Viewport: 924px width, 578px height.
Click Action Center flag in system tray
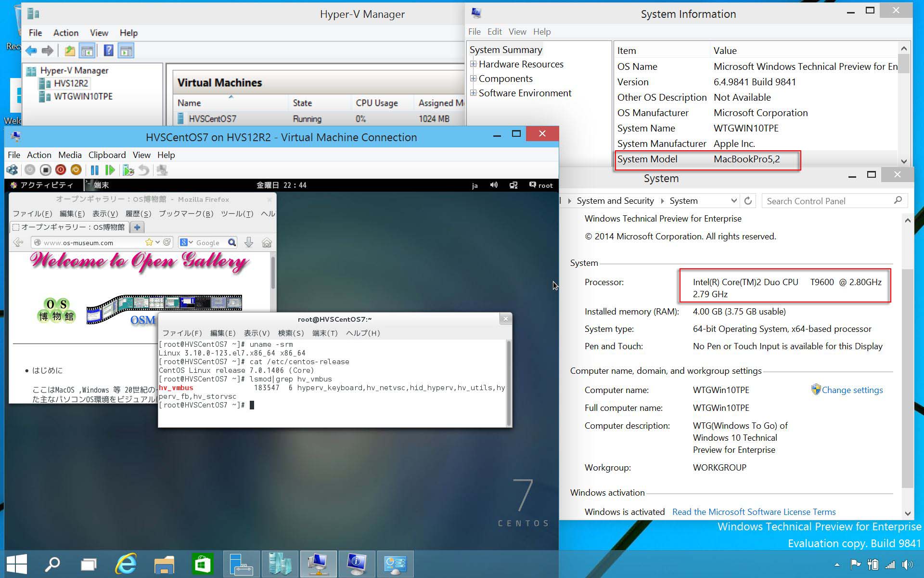855,565
